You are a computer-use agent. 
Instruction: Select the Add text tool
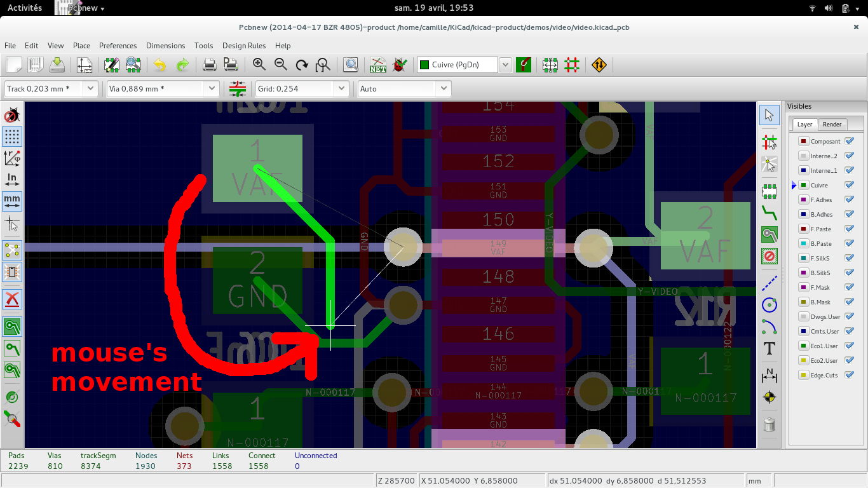click(x=770, y=348)
